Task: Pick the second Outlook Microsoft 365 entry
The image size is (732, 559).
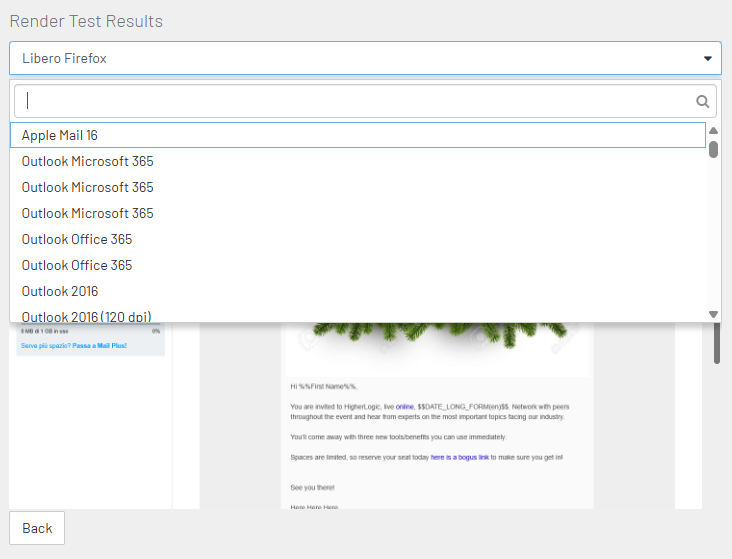Action: [x=88, y=187]
